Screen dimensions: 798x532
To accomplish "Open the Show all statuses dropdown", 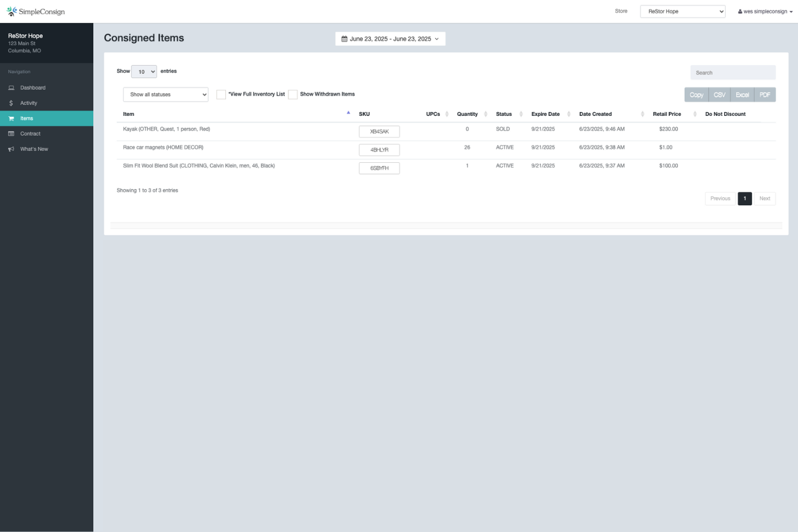I will (166, 94).
